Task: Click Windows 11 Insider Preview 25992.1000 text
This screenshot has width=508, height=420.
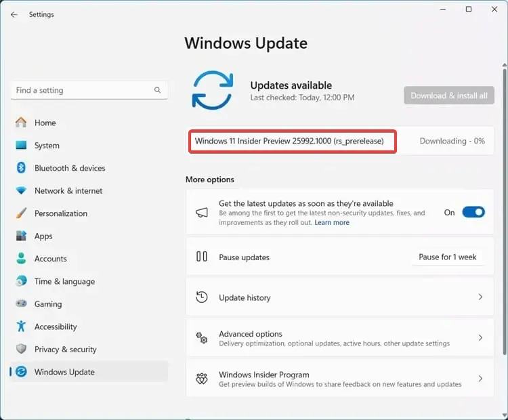Action: click(289, 141)
